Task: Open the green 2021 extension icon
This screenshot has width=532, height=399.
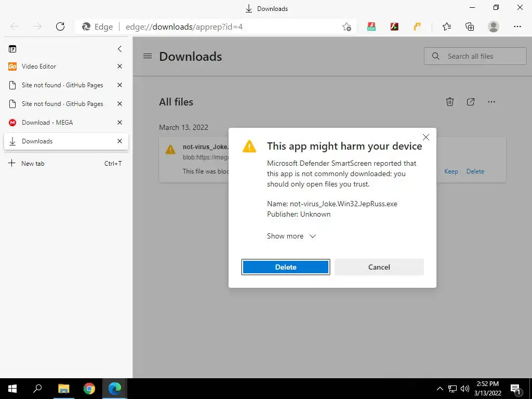Action: (x=371, y=26)
